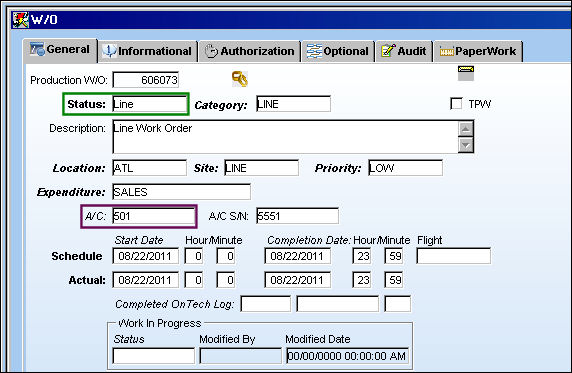572x373 pixels.
Task: Click the Work In Progress Status field
Action: [x=154, y=356]
